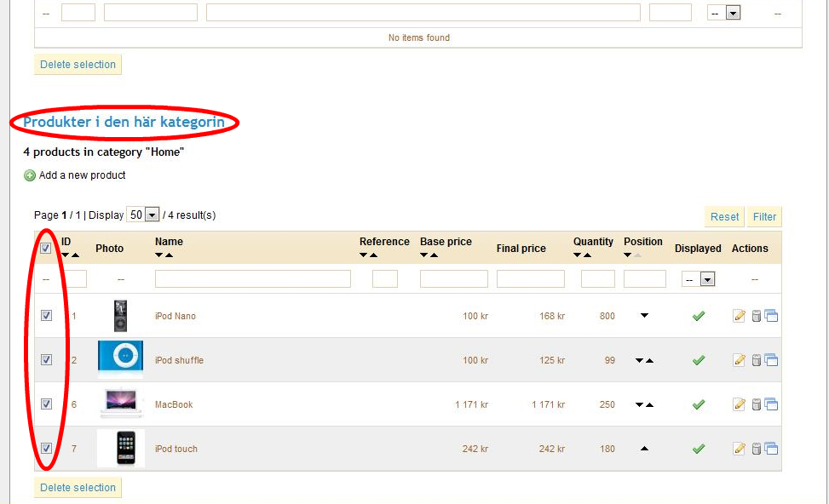Toggle displayed status of iPod shuffle
Screen dimensions: 829x504
[699, 360]
